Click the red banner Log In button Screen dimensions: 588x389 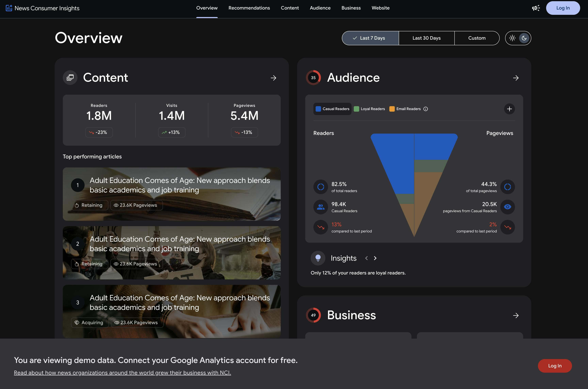[555, 366]
